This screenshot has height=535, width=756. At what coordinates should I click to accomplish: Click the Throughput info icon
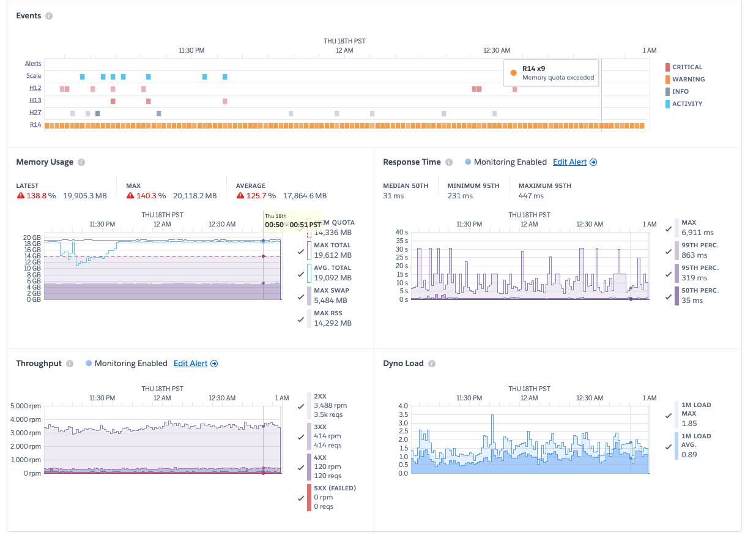point(70,364)
